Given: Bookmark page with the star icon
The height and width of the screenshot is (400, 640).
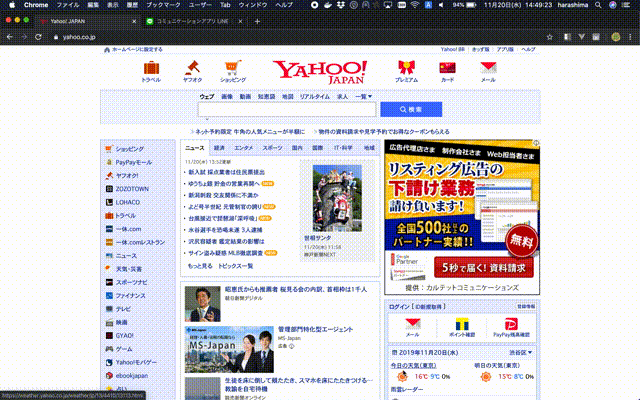Looking at the screenshot, I should tap(549, 37).
